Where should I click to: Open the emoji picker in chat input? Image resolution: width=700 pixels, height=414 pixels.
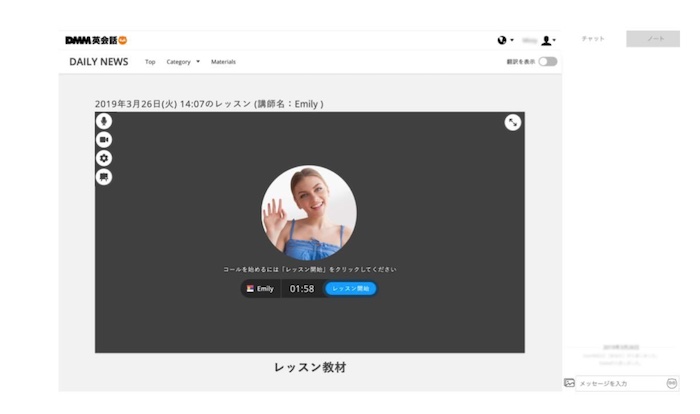(x=672, y=383)
